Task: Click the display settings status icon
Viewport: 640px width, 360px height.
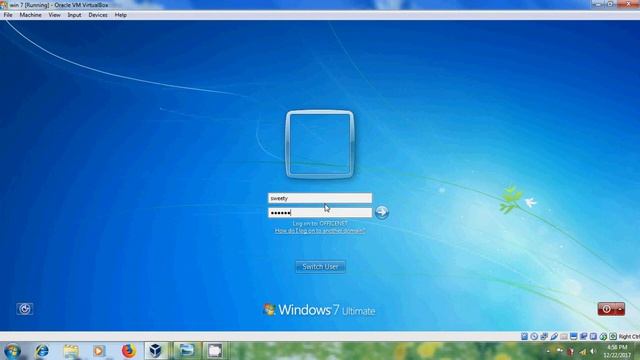Action: 573,336
